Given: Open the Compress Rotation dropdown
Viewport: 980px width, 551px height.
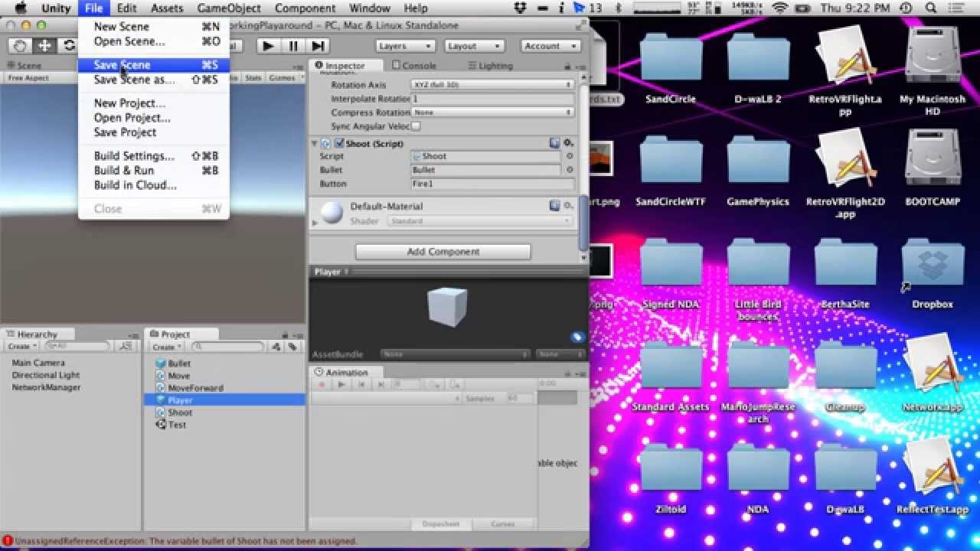Looking at the screenshot, I should click(x=492, y=112).
